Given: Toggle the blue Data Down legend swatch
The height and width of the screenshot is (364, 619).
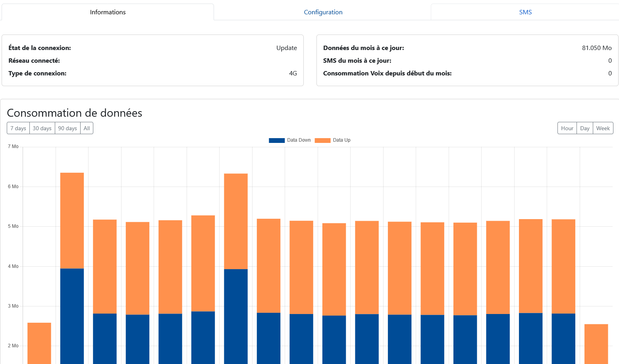Looking at the screenshot, I should click(x=277, y=140).
